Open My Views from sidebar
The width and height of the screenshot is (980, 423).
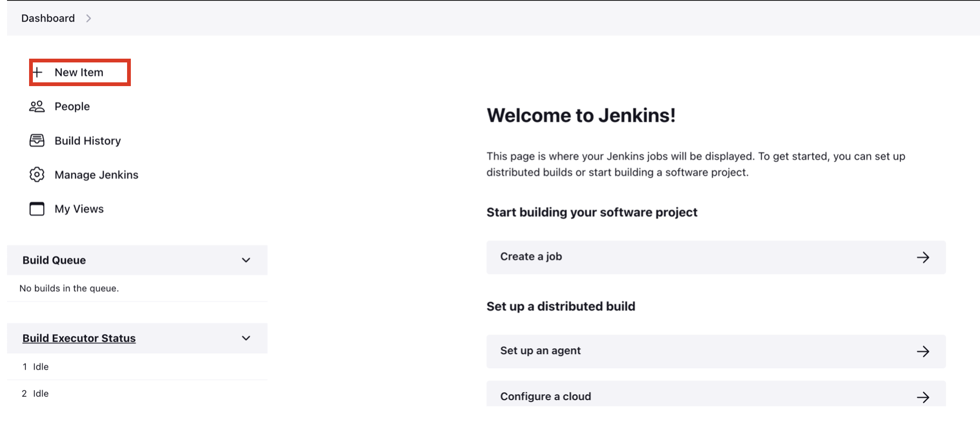(x=79, y=209)
